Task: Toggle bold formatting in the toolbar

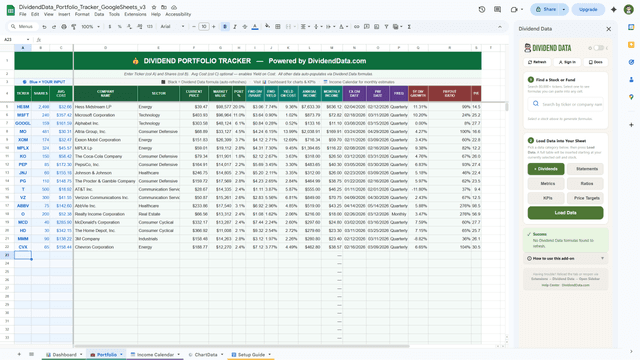Action: click(x=225, y=27)
